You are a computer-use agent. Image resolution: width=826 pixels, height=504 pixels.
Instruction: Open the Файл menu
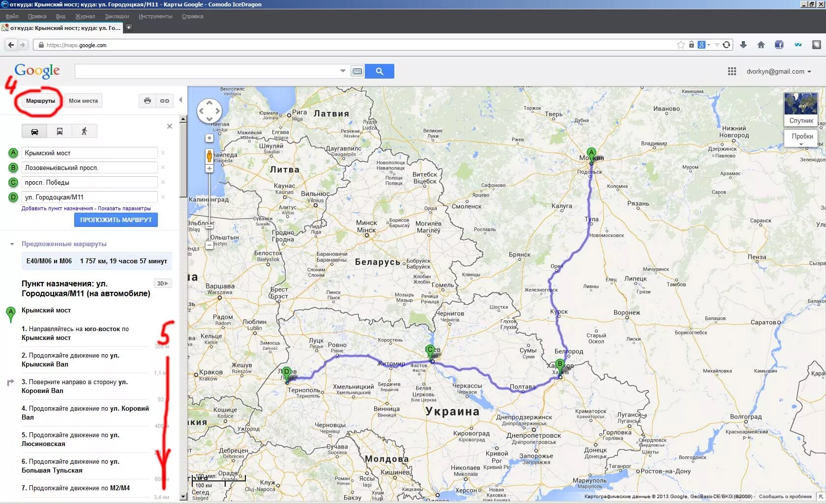[12, 16]
